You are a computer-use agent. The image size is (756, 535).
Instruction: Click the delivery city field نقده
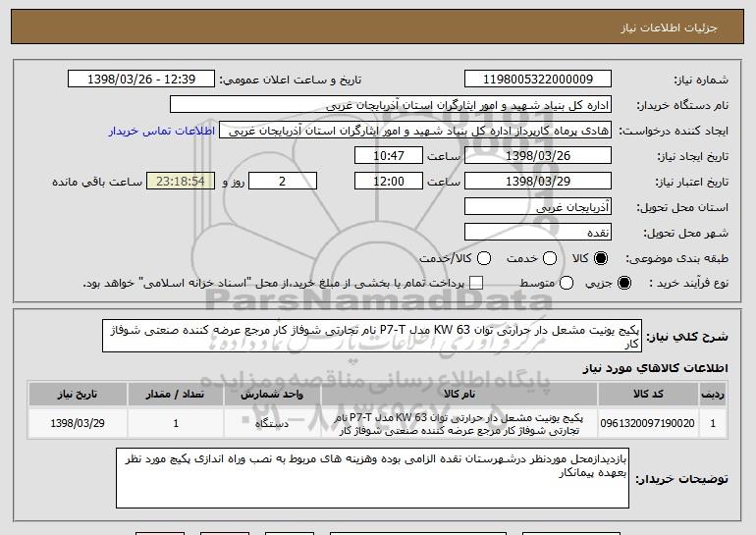538,233
